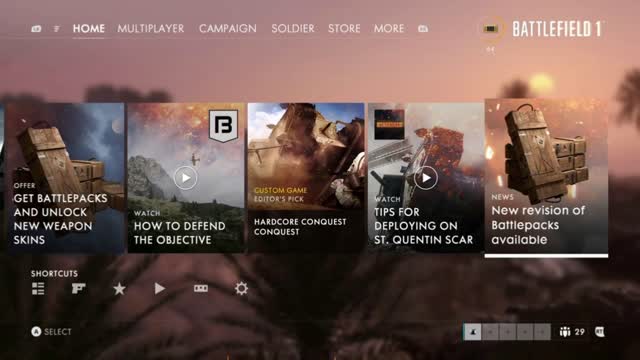Switch to the MULTIPLAYER tab
Screen dimensions: 640x360
[151, 29]
